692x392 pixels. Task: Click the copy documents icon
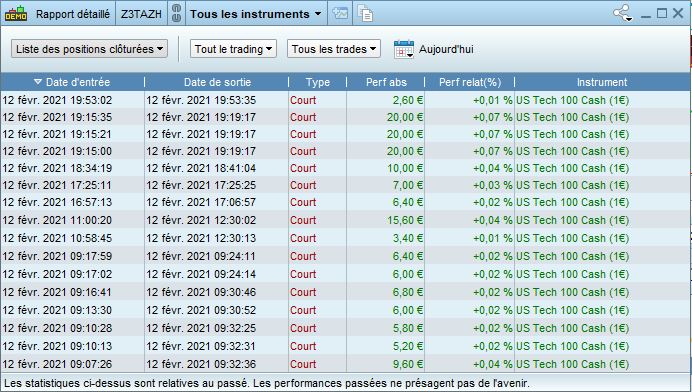[365, 14]
